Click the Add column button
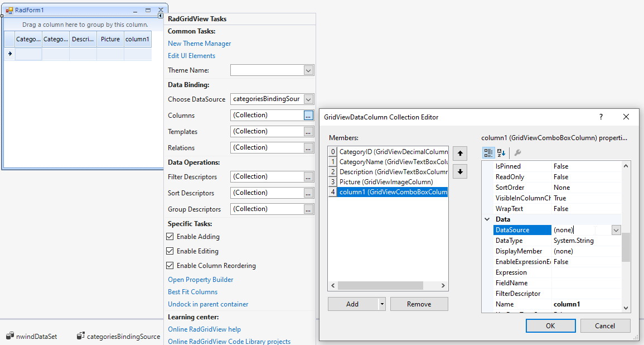The width and height of the screenshot is (644, 345). pyautogui.click(x=352, y=304)
